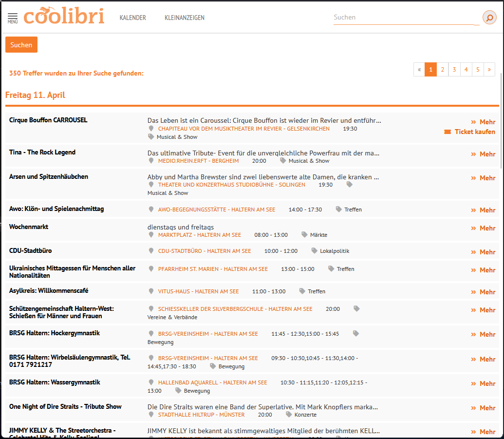504x439 pixels.
Task: Click tag icon beside Konzerte category
Action: pyautogui.click(x=289, y=415)
